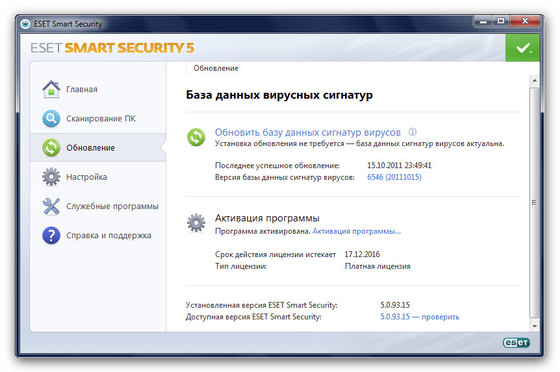
Task: Click the info icon beside update link
Action: (412, 132)
